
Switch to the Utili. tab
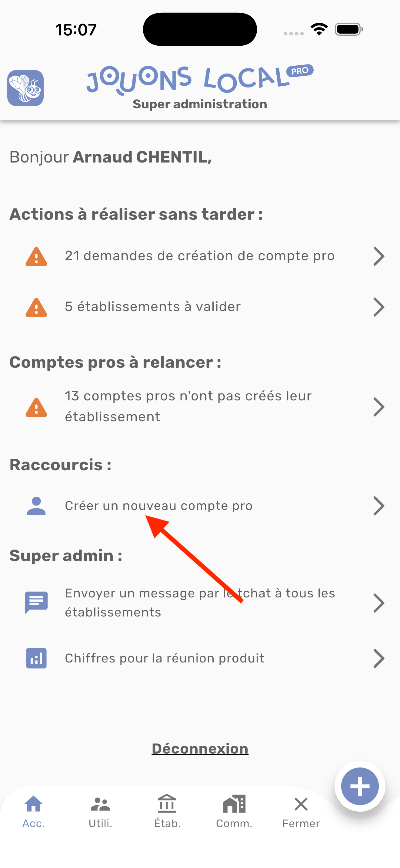point(100,812)
